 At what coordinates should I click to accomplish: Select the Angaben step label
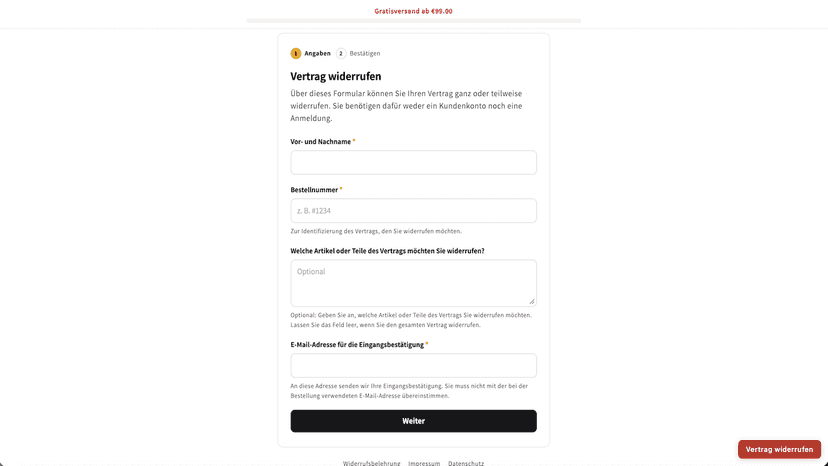[x=317, y=53]
